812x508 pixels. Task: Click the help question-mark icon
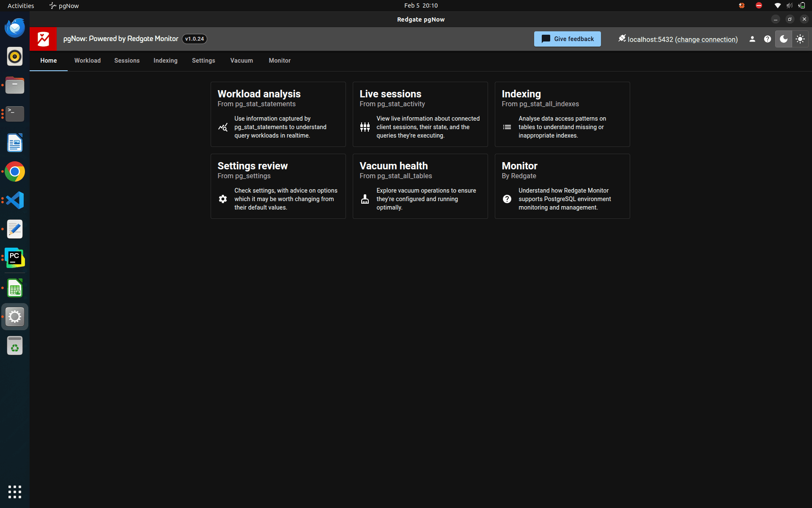(x=768, y=39)
